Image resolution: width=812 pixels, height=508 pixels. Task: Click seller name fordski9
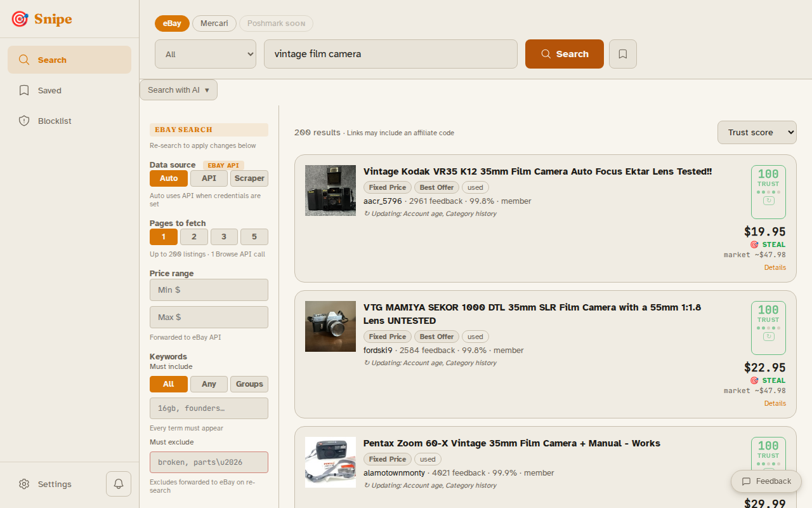point(378,351)
